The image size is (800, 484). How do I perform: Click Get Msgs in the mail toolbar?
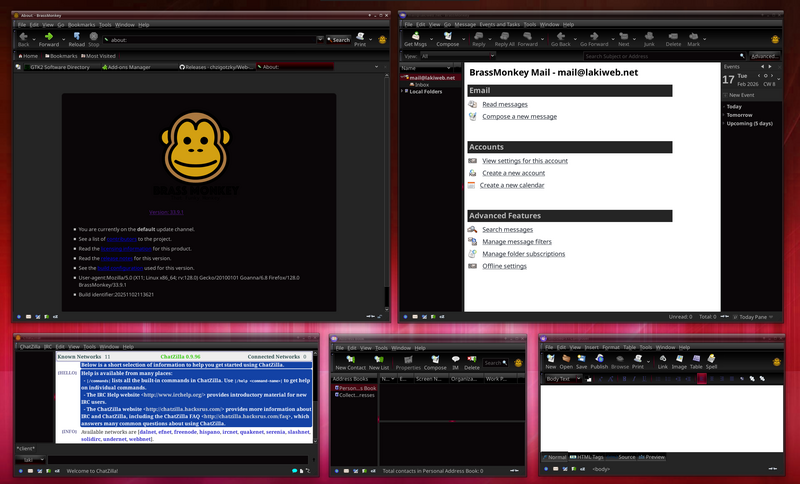tap(416, 39)
